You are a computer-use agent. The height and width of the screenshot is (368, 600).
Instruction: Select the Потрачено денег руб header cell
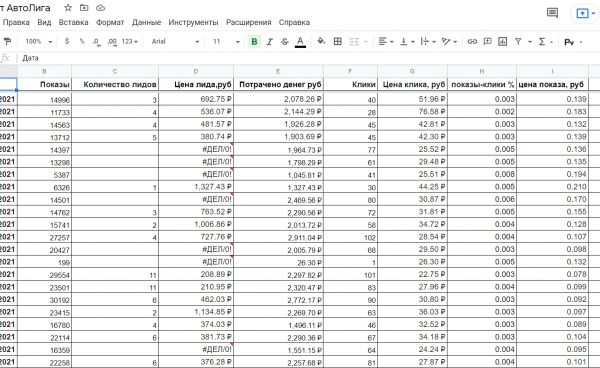click(279, 85)
